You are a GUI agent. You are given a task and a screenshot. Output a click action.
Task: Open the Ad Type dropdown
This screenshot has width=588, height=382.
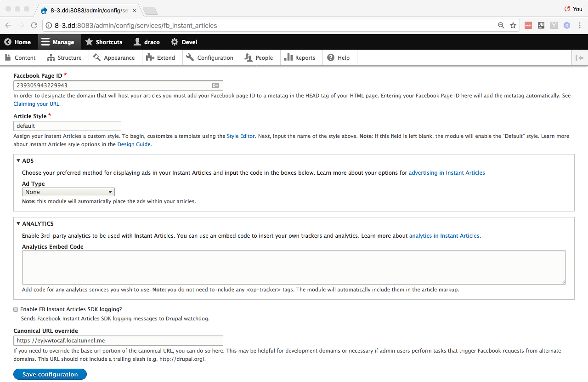[68, 192]
